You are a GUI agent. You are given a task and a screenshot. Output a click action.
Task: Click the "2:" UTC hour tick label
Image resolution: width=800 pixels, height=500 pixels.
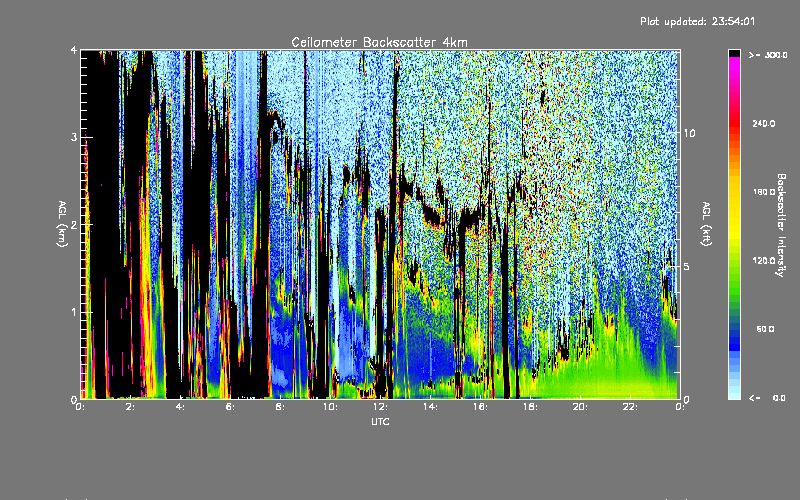[x=130, y=407]
